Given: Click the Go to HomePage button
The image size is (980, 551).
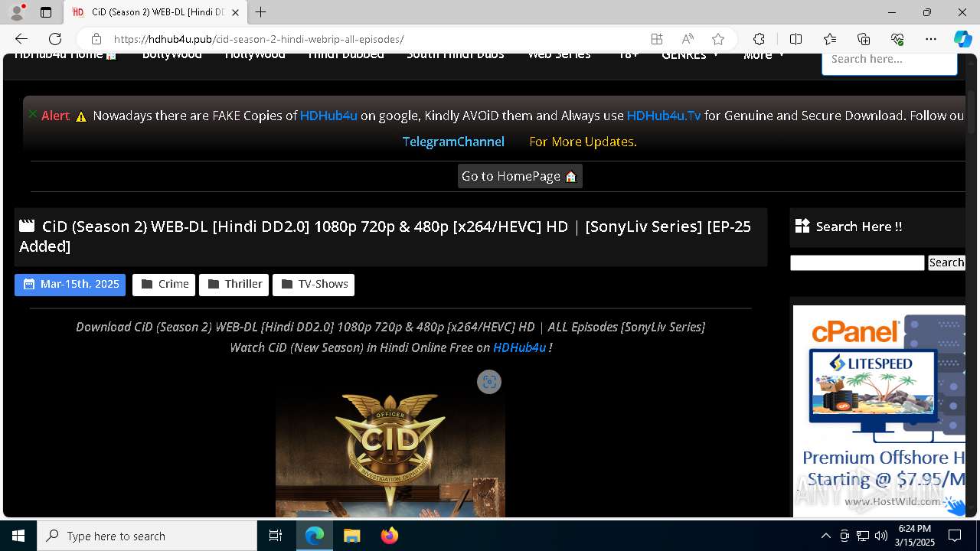Looking at the screenshot, I should point(520,176).
